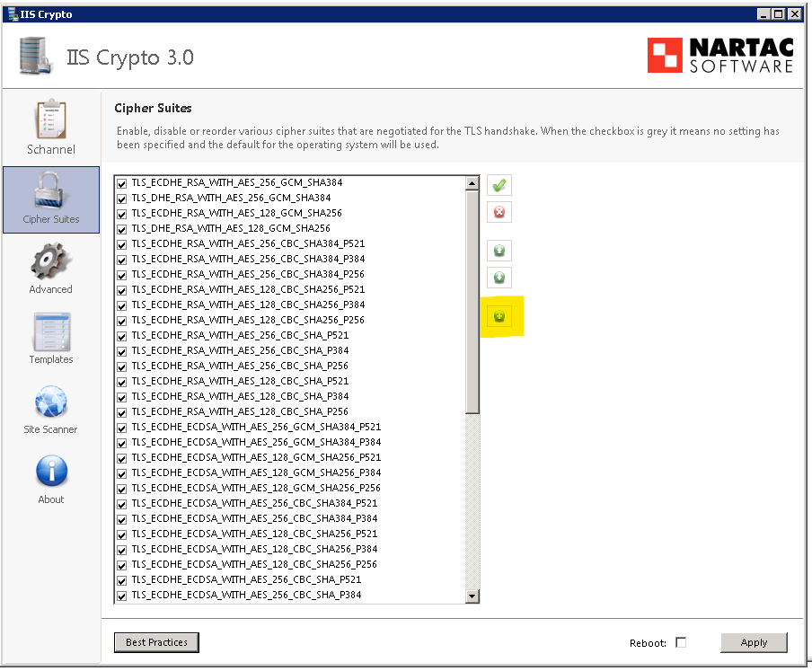Uncheck TLS_ECDHE_ECDSA_WITH_AES_256_CBC_SHA384_P384 checkbox
The width and height of the screenshot is (812, 671).
tap(121, 519)
